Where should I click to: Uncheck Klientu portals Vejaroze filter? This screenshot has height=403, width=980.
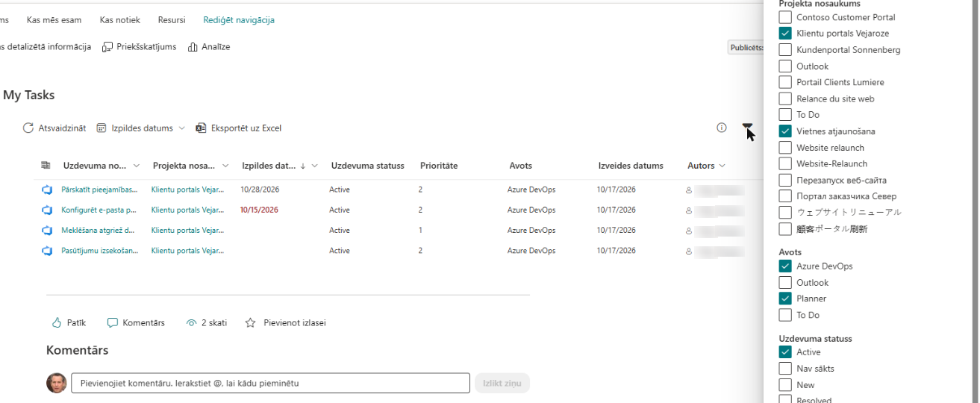coord(785,34)
